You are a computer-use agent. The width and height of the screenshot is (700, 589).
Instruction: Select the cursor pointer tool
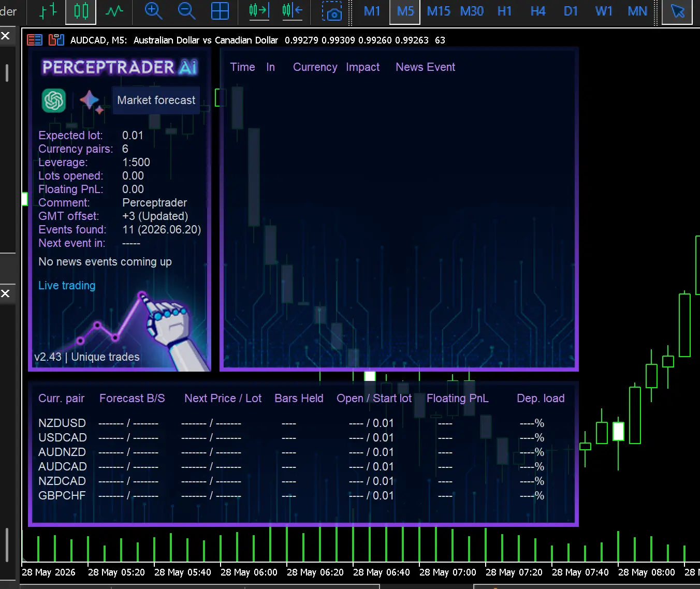[x=677, y=11]
